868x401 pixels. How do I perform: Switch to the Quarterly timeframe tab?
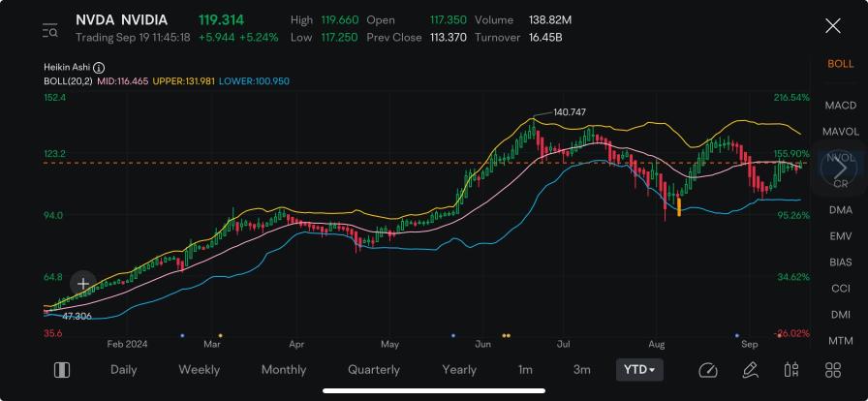(374, 370)
